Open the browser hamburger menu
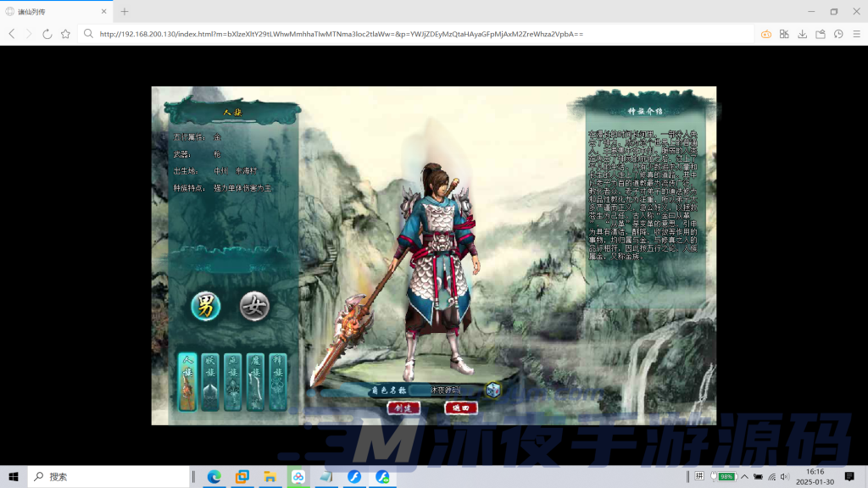Viewport: 868px width, 488px height. click(856, 34)
